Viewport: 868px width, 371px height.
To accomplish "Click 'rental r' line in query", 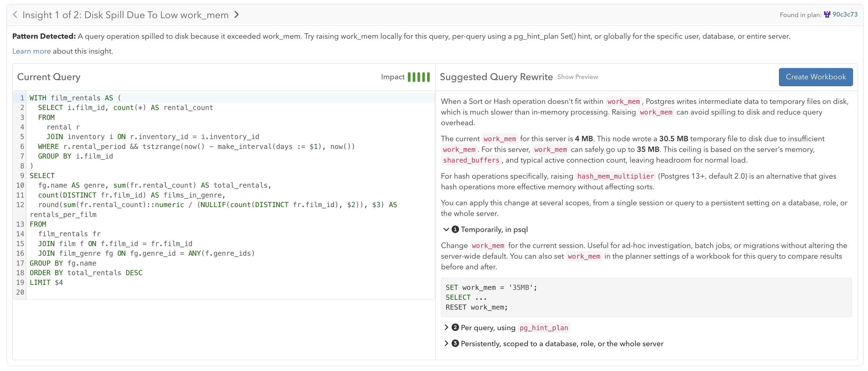I will 63,127.
